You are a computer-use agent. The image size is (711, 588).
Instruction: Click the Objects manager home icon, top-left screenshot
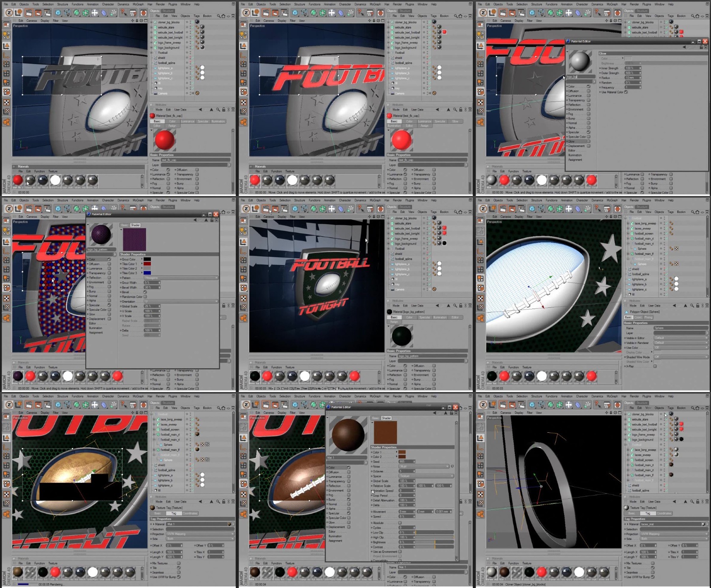pyautogui.click(x=223, y=16)
